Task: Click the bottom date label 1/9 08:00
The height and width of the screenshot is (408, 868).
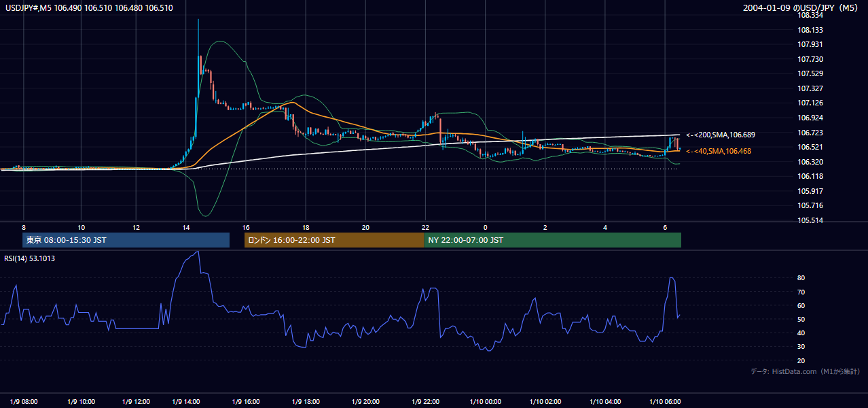Action: tap(24, 401)
